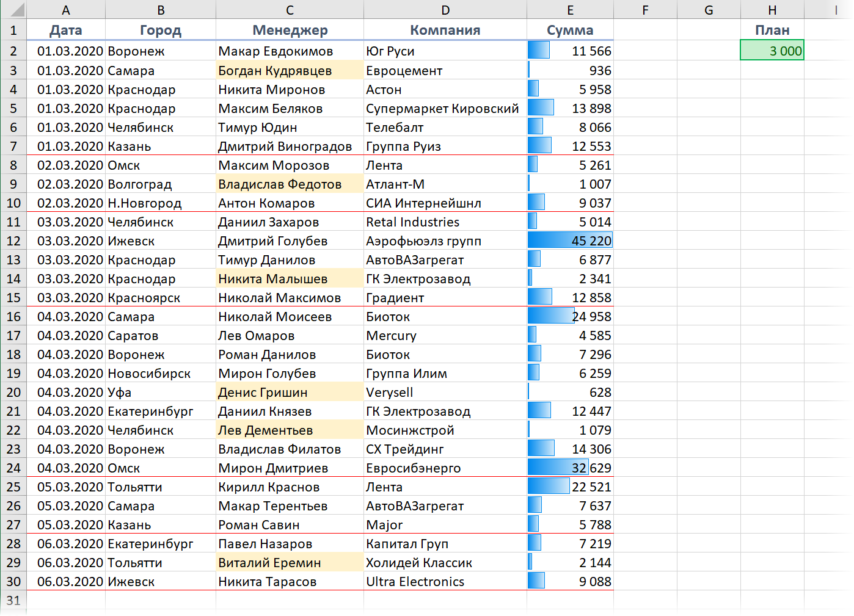This screenshot has width=854, height=616.
Task: Select cell with amount 22 521
Action: point(570,487)
